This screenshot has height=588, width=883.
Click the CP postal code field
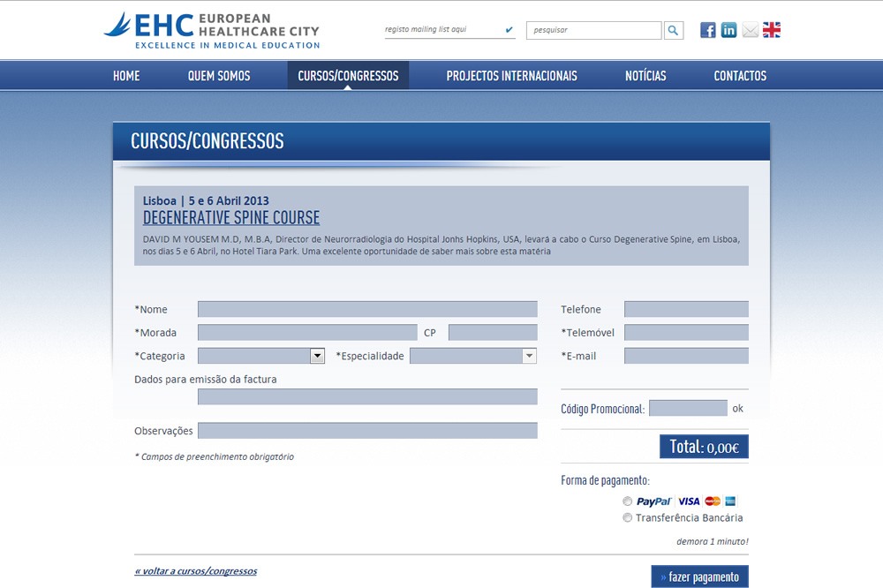pyautogui.click(x=493, y=332)
